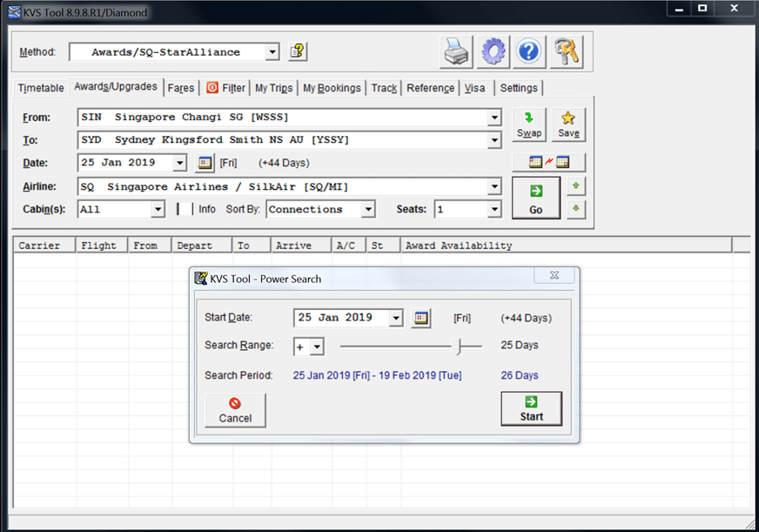Viewport: 759px width, 532px height.
Task: Click the From column header in results
Action: click(150, 246)
